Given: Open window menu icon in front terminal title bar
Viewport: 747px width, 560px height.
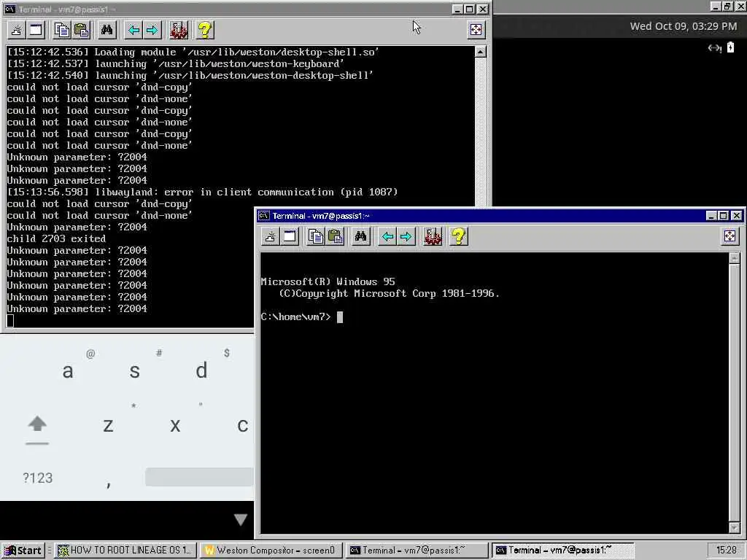Looking at the screenshot, I should point(263,216).
